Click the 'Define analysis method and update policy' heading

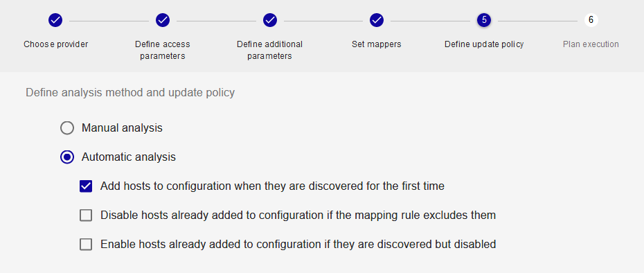[x=130, y=93]
